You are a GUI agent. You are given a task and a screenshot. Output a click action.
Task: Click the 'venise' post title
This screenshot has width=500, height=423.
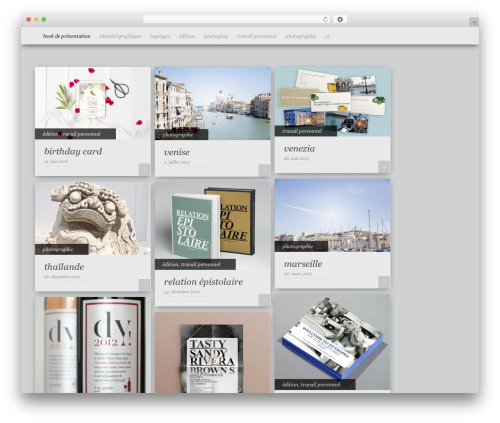tap(177, 152)
